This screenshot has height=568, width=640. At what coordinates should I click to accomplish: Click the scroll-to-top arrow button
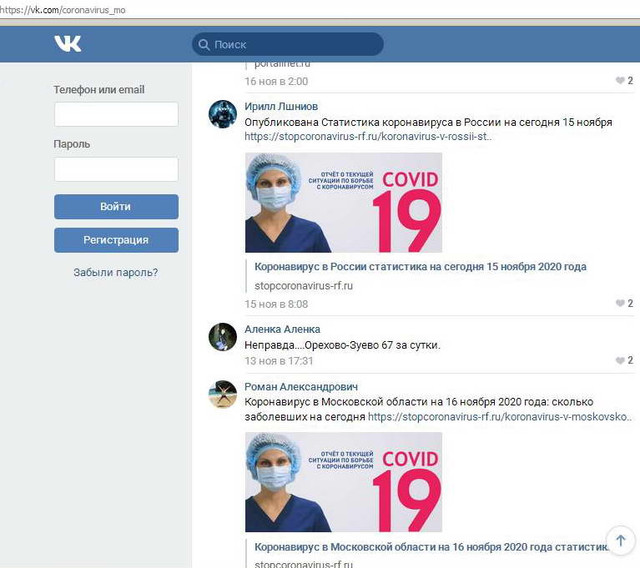click(x=620, y=541)
